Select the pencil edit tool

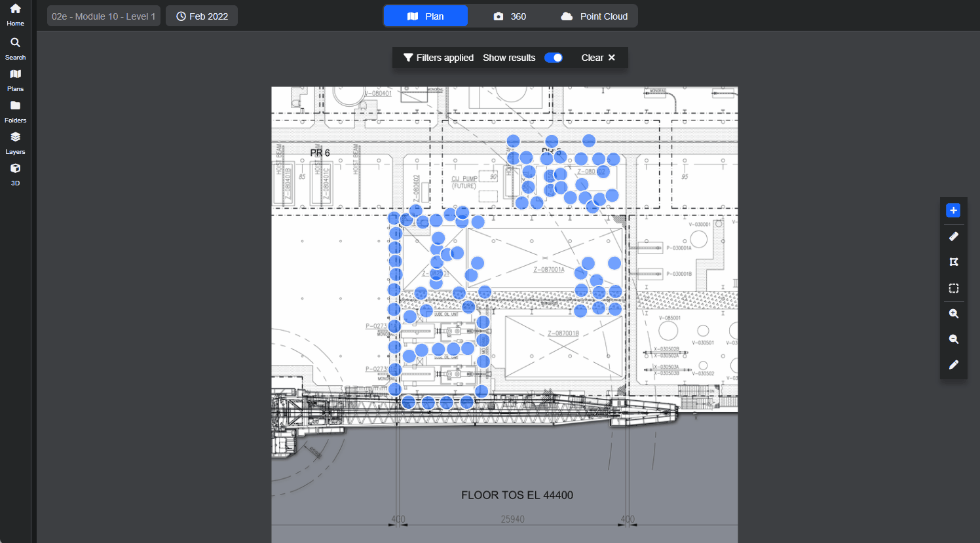[x=953, y=365]
